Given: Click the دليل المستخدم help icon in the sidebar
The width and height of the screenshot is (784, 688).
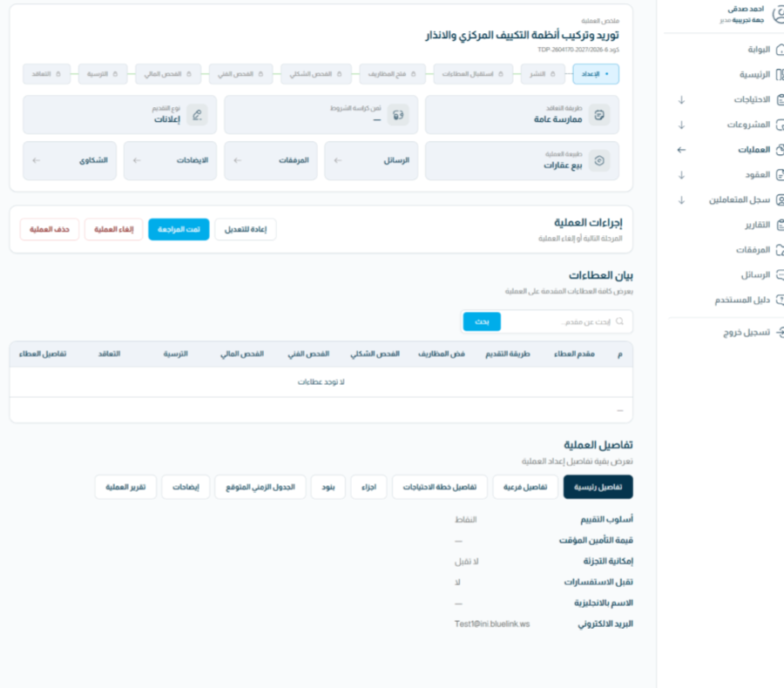Looking at the screenshot, I should [x=780, y=300].
